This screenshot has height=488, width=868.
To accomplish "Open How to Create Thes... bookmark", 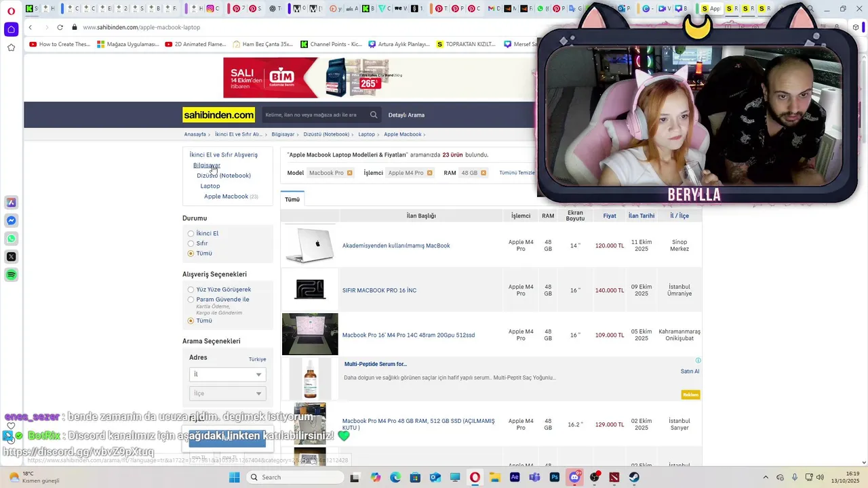I will 60,44.
